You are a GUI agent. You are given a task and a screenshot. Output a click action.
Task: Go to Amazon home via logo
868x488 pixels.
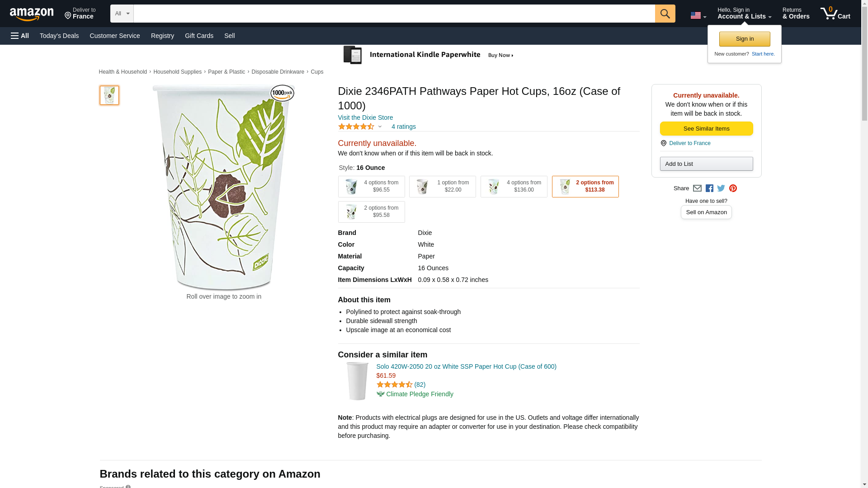click(32, 14)
